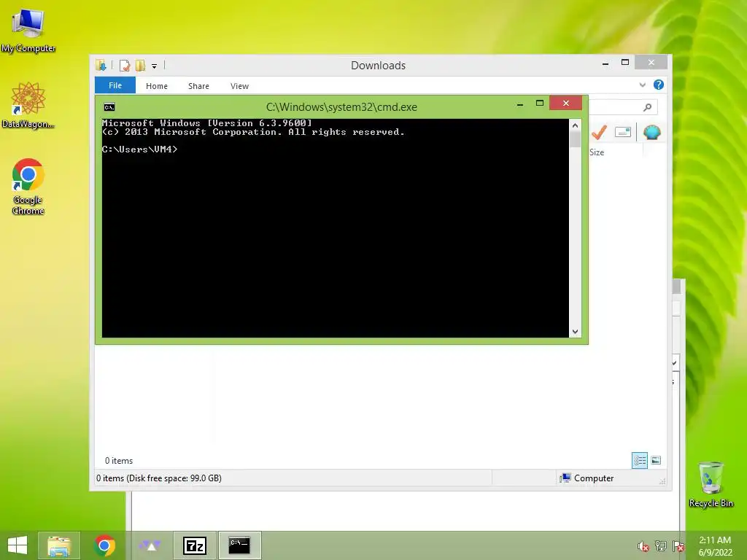Image resolution: width=747 pixels, height=560 pixels.
Task: Click disk free space status bar text
Action: 158,478
